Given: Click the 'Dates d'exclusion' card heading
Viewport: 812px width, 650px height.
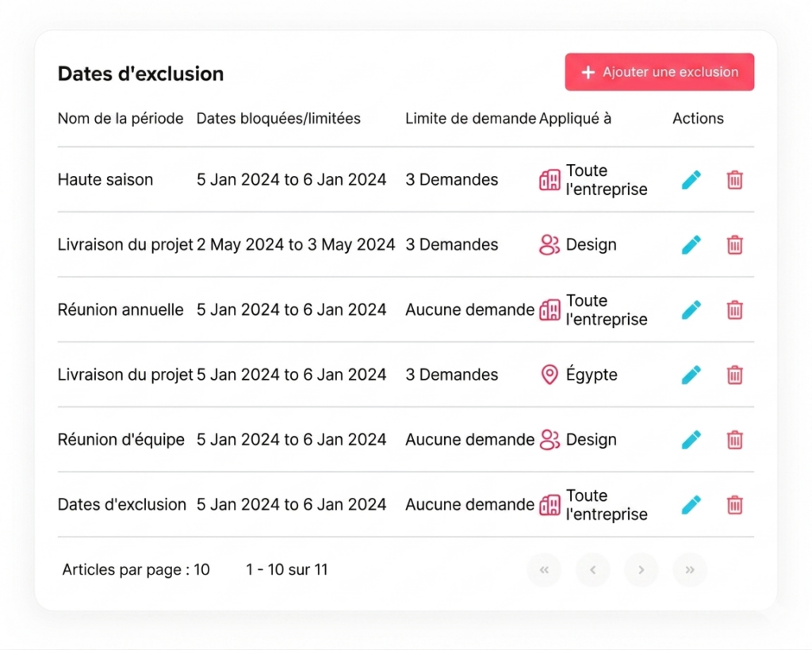Looking at the screenshot, I should coord(141,74).
